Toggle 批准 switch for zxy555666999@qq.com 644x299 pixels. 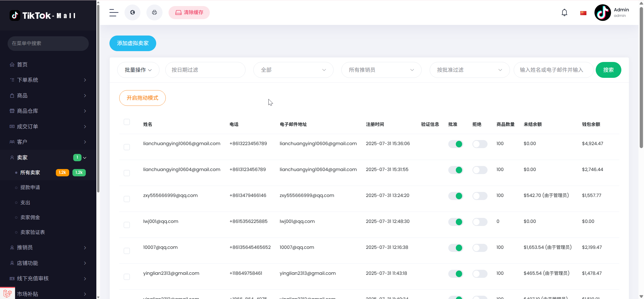tap(456, 196)
